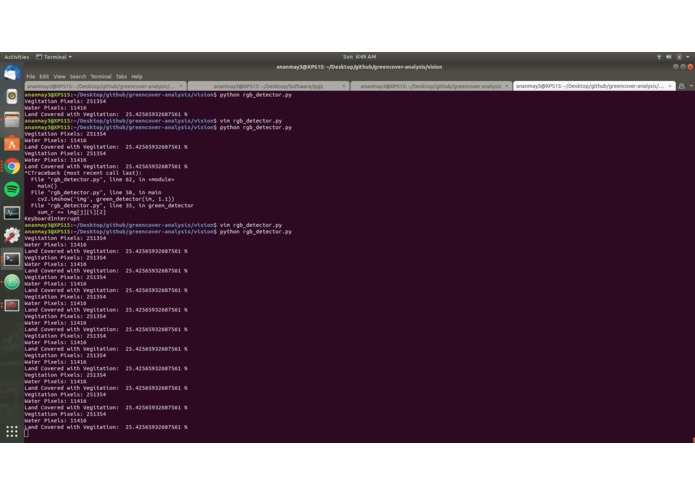Open the red screen-recorder dock icon
The width and height of the screenshot is (695, 494).
(x=12, y=305)
